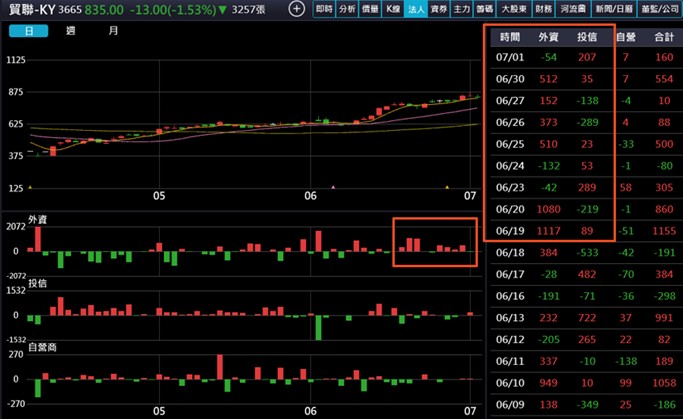Click 投信 value 207 on 07/01
Screen dimensions: 683x419
click(587, 57)
